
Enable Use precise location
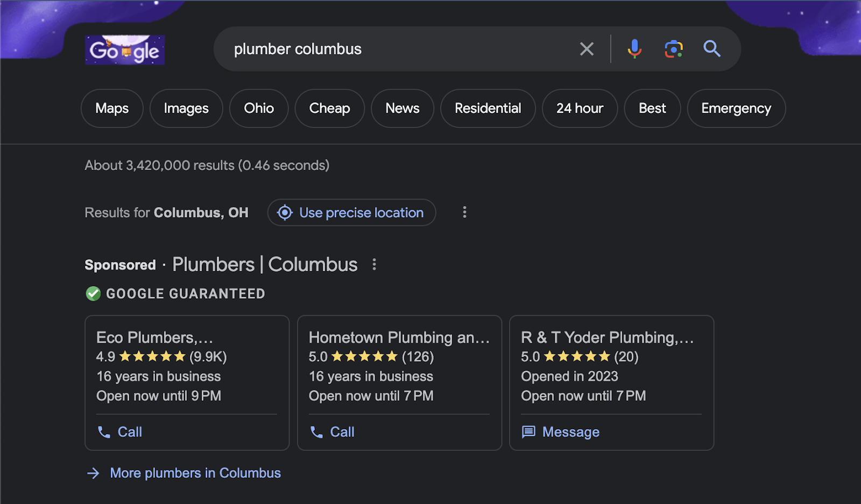[x=351, y=212]
